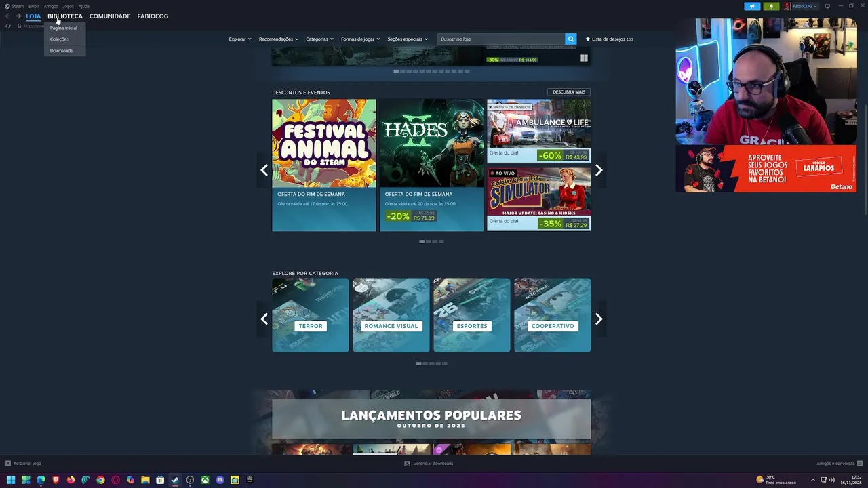The image size is (868, 488).
Task: Open the Formas de jogar dropdown
Action: click(x=360, y=39)
